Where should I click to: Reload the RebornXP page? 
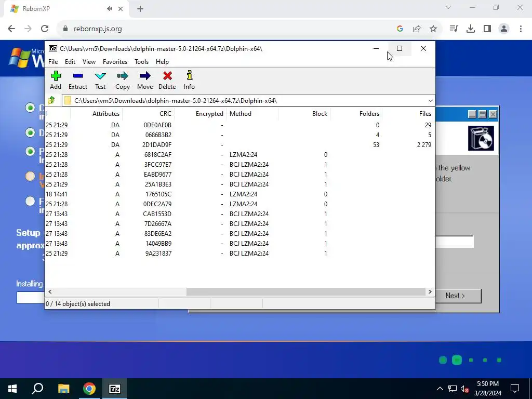[x=45, y=29]
